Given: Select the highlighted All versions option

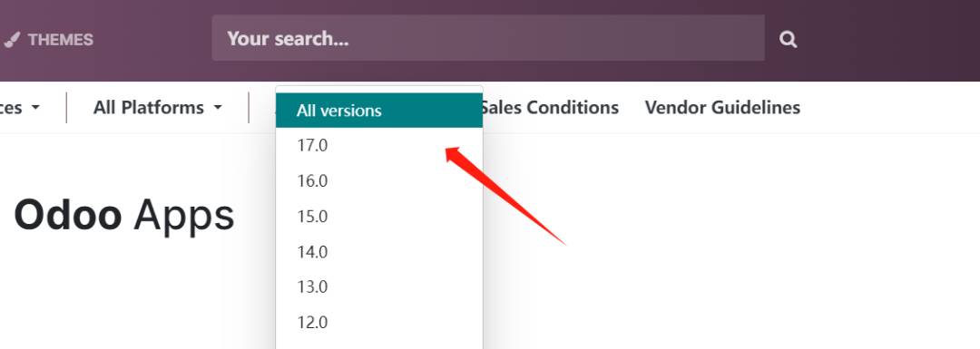Looking at the screenshot, I should [378, 111].
